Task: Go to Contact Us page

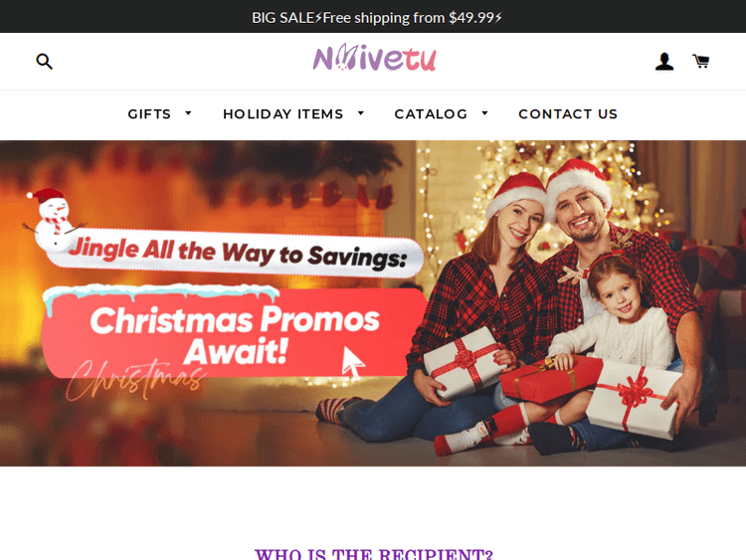Action: coord(568,114)
